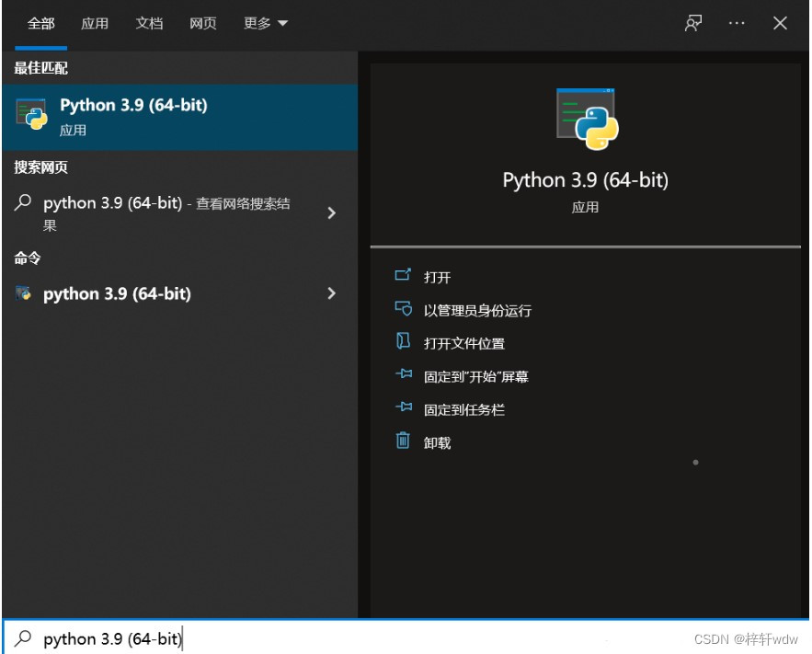Image resolution: width=812 pixels, height=654 pixels.
Task: Select the python 3.9 (64-bit) command entry
Action: point(180,293)
